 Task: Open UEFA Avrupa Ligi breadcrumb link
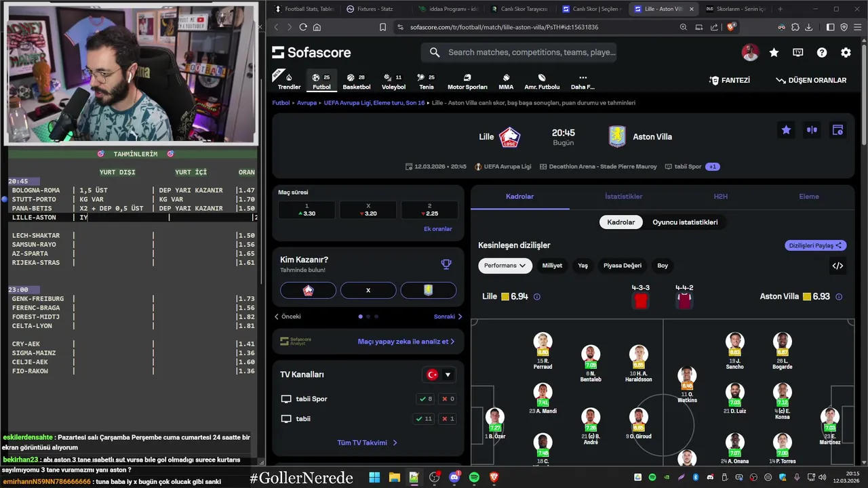coord(374,103)
